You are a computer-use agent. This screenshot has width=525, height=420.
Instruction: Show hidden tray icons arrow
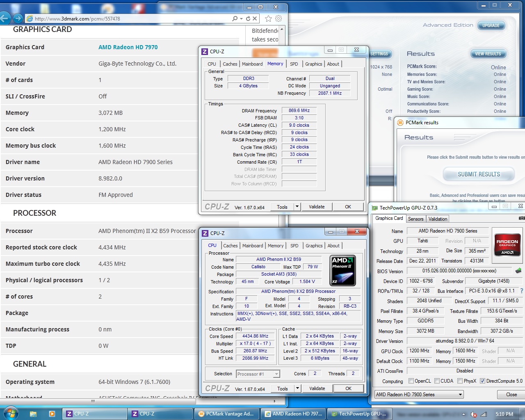465,414
